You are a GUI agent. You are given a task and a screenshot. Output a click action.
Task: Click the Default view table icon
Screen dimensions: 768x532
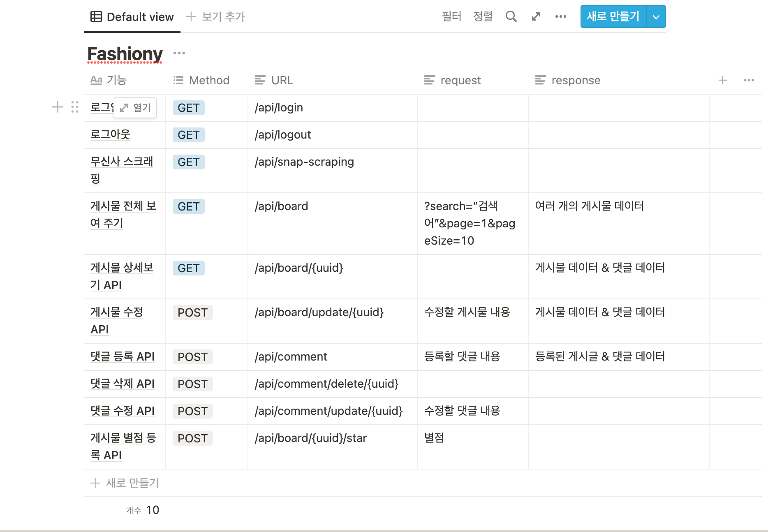(96, 16)
